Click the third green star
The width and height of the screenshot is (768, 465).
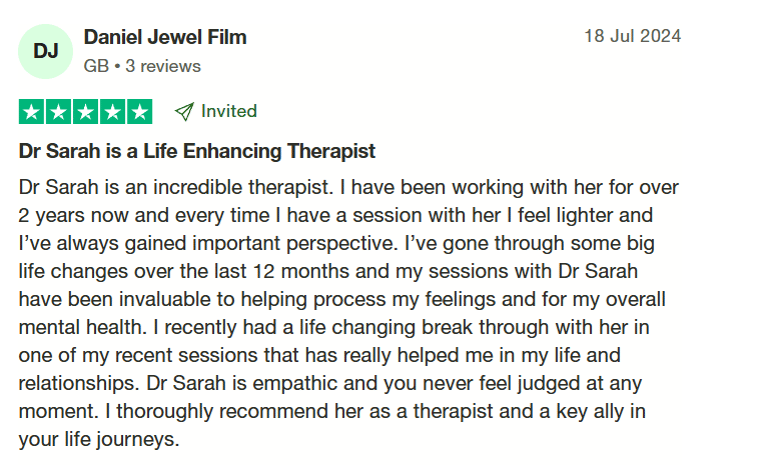[86, 112]
